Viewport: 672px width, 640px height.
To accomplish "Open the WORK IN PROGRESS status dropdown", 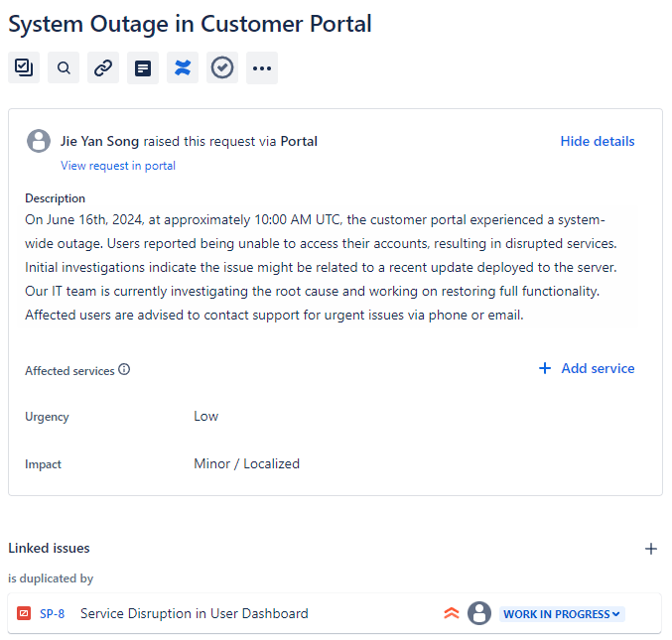I will [562, 614].
